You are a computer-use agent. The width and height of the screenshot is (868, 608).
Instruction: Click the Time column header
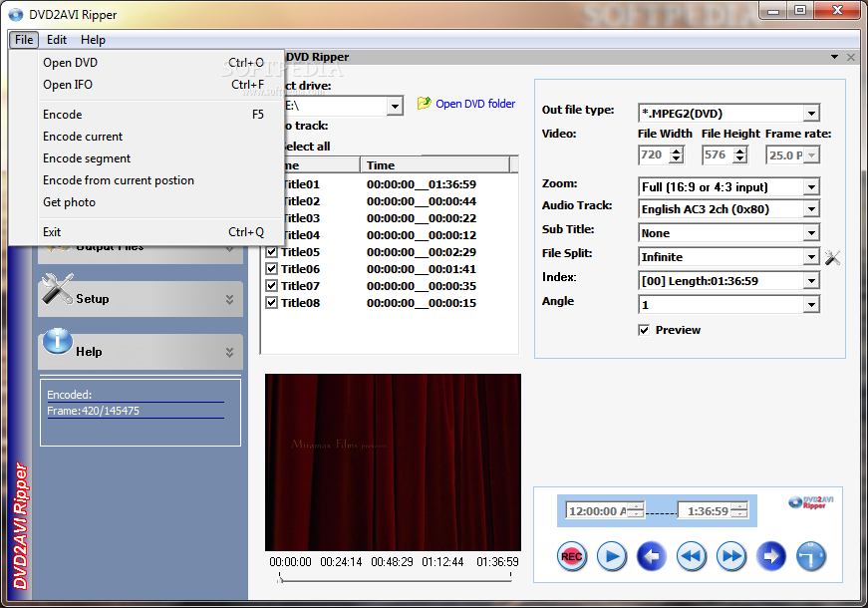coord(435,165)
